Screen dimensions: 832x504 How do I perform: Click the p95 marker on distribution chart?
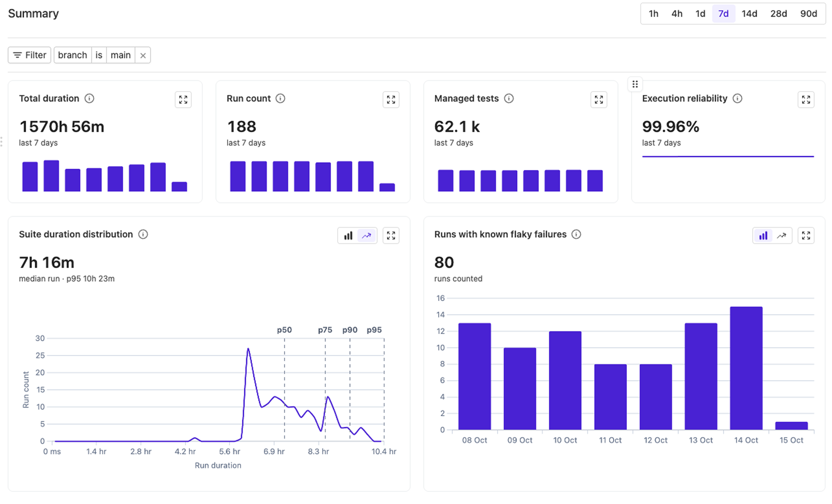pos(374,330)
